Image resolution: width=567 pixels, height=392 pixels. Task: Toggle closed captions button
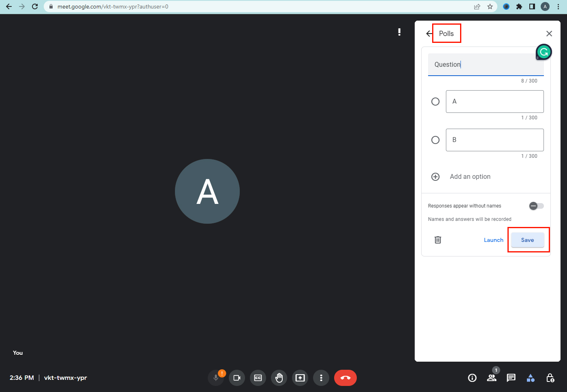coord(258,378)
